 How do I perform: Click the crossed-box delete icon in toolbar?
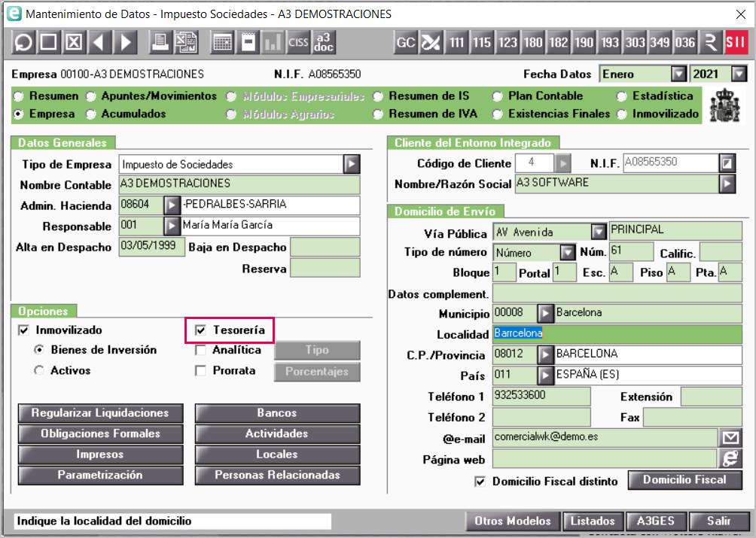pos(74,42)
